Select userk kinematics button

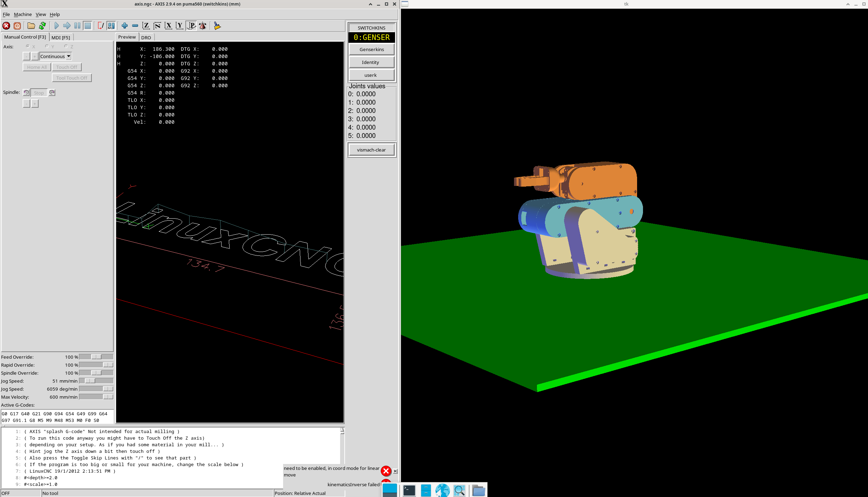372,75
